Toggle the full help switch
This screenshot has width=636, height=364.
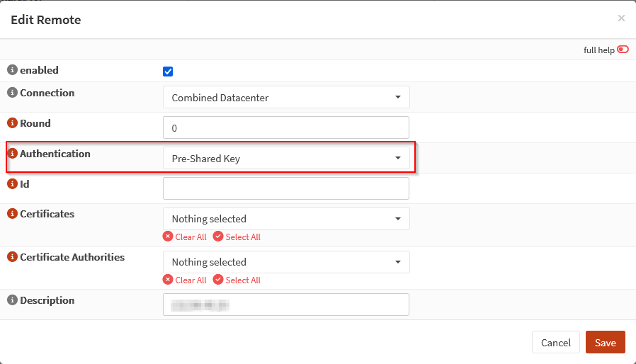tap(623, 50)
